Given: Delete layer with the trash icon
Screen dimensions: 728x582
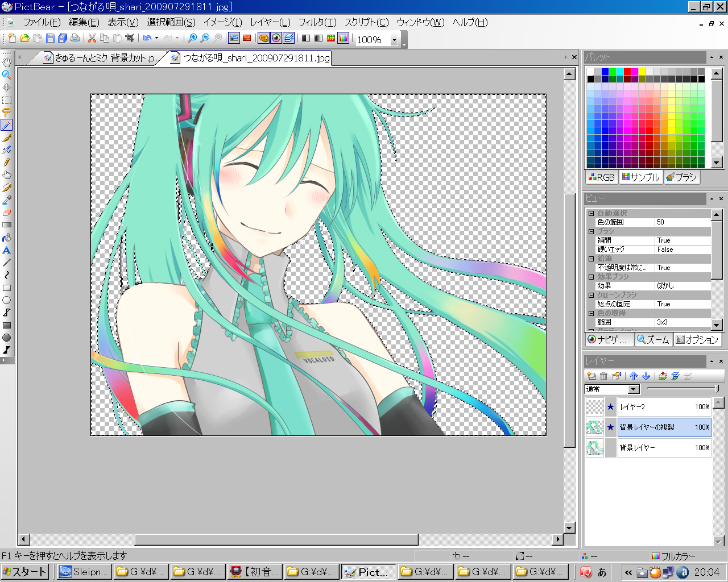Looking at the screenshot, I should [604, 376].
